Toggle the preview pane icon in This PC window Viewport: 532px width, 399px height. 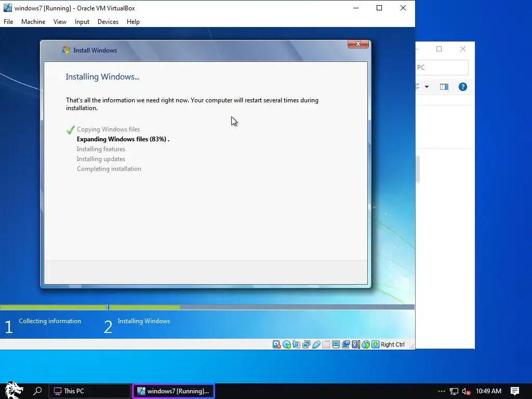(x=444, y=87)
